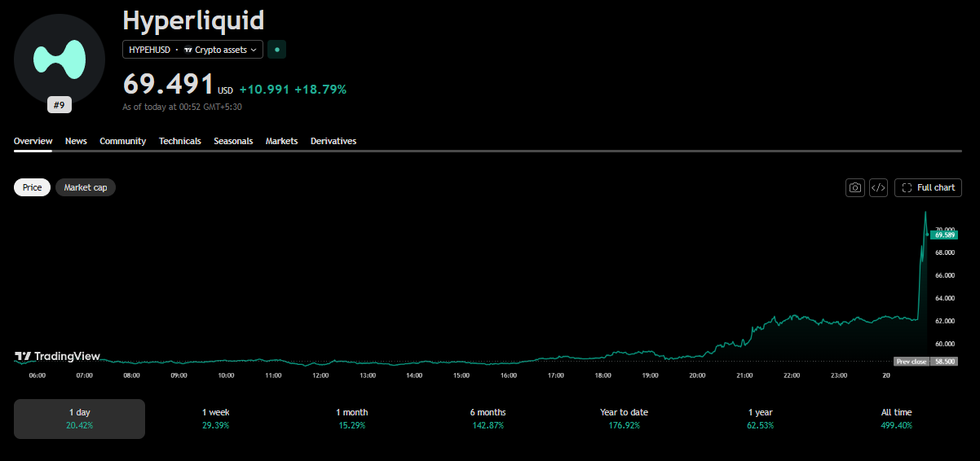Switch chart to Market cap view
The width and height of the screenshot is (980, 461).
(86, 187)
